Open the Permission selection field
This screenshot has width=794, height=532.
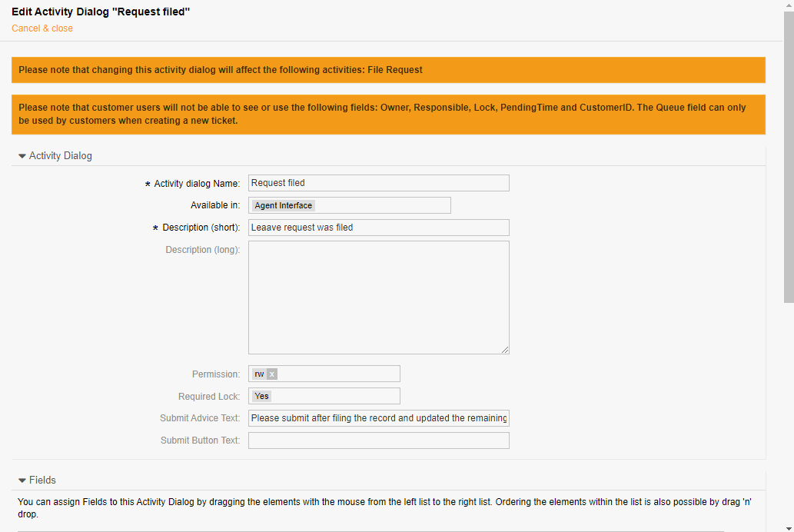point(338,374)
